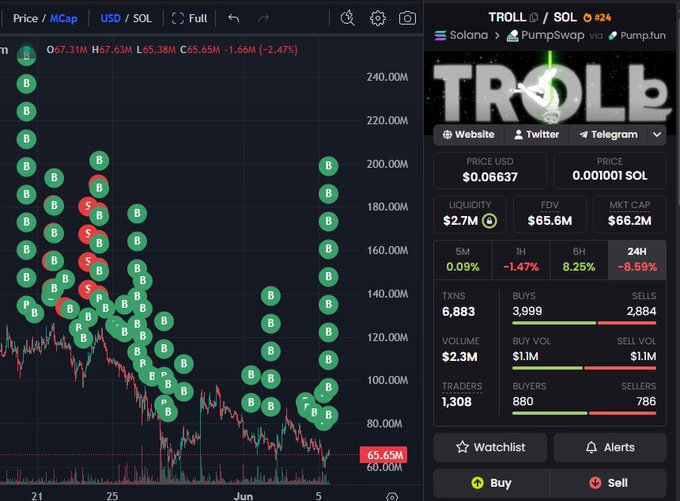
Task: Click the star icon in Watchlist
Action: 462,447
